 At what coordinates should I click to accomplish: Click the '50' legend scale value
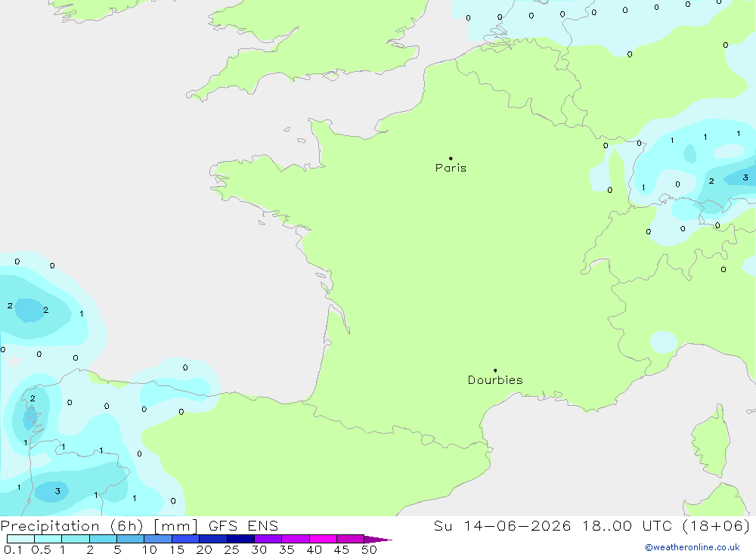[369, 549]
